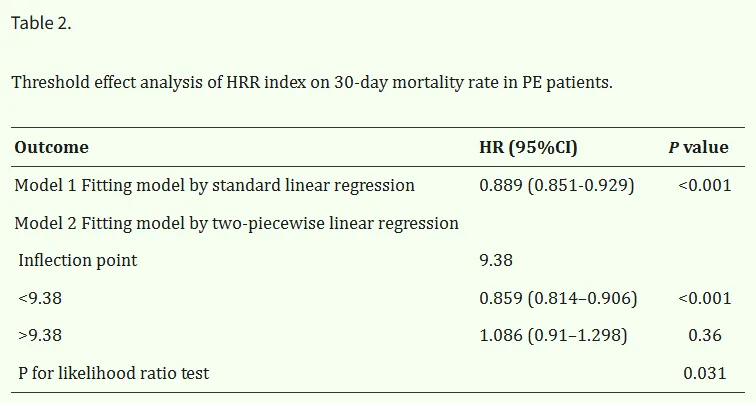The image size is (756, 403).
Task: Click the table caption about HRR index
Action: (312, 82)
